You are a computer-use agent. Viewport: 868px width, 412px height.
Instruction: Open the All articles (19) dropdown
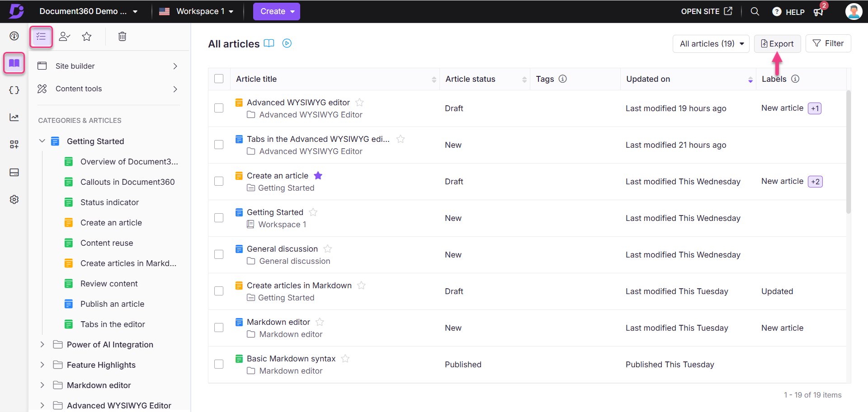click(711, 44)
